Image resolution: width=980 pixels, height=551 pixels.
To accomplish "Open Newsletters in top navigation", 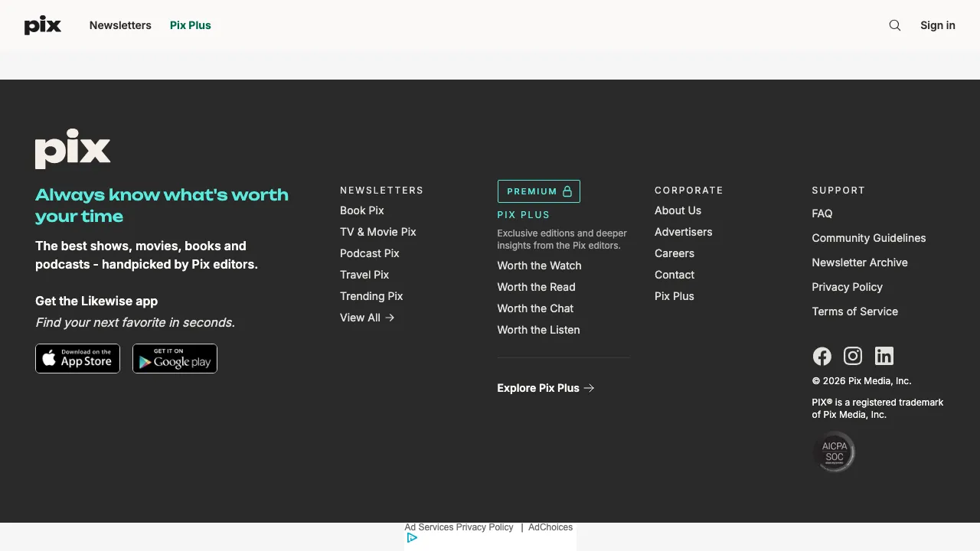I will pos(120,25).
